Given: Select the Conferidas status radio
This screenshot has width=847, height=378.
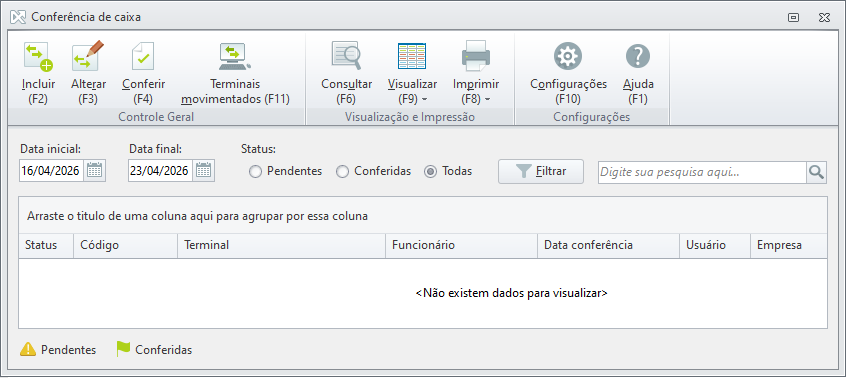Looking at the screenshot, I should pyautogui.click(x=342, y=172).
